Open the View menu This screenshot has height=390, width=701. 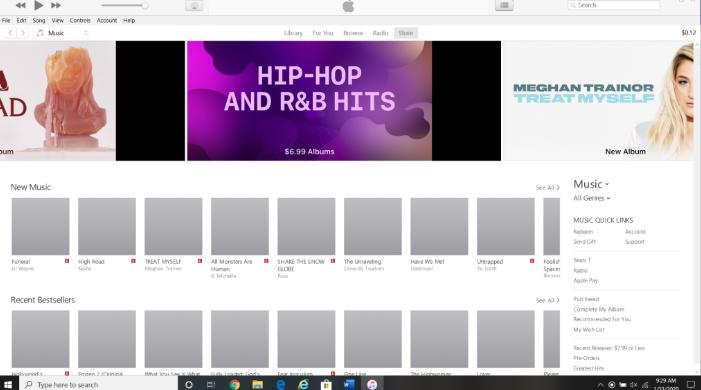tap(58, 21)
